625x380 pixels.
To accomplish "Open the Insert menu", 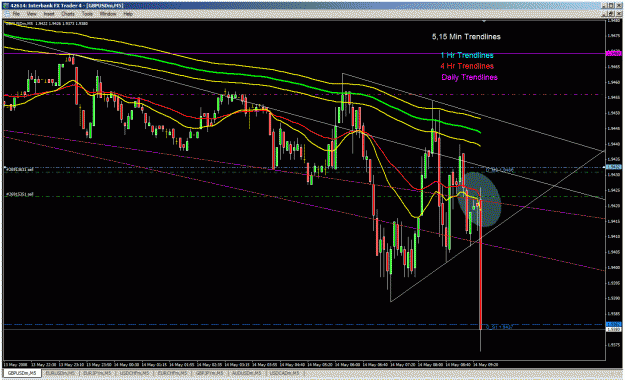I will tap(49, 14).
